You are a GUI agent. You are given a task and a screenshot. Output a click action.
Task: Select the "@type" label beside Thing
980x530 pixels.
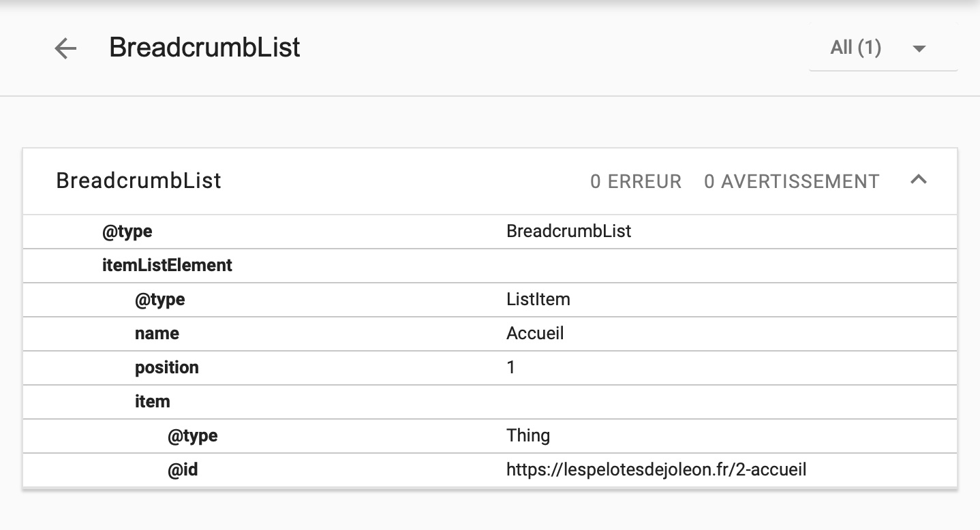click(192, 435)
